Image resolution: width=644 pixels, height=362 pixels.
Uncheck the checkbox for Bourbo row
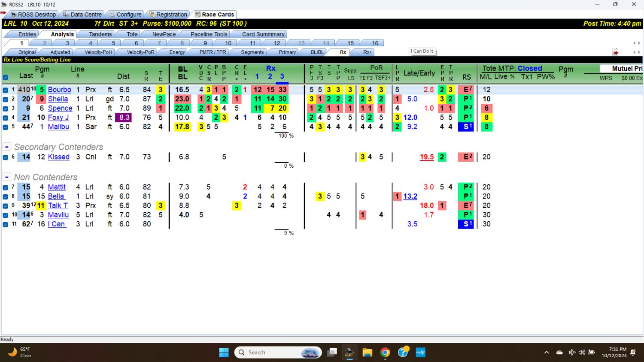coord(6,90)
